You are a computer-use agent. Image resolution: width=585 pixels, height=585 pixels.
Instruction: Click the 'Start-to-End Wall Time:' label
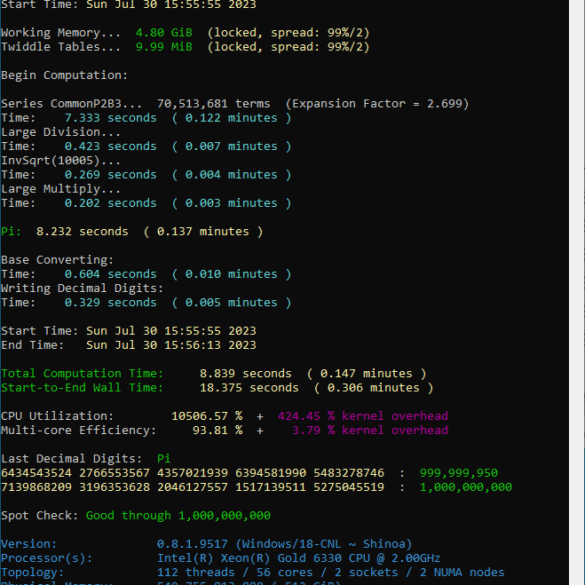tap(82, 388)
